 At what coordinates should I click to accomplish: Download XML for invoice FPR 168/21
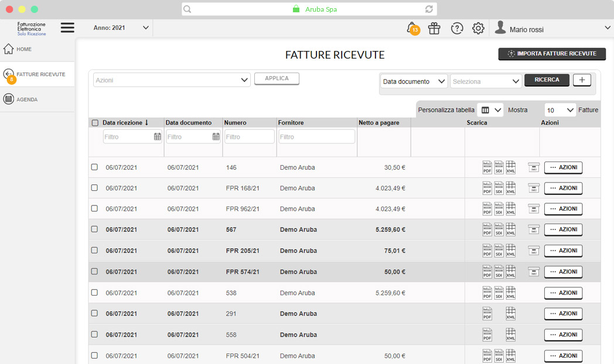point(510,188)
